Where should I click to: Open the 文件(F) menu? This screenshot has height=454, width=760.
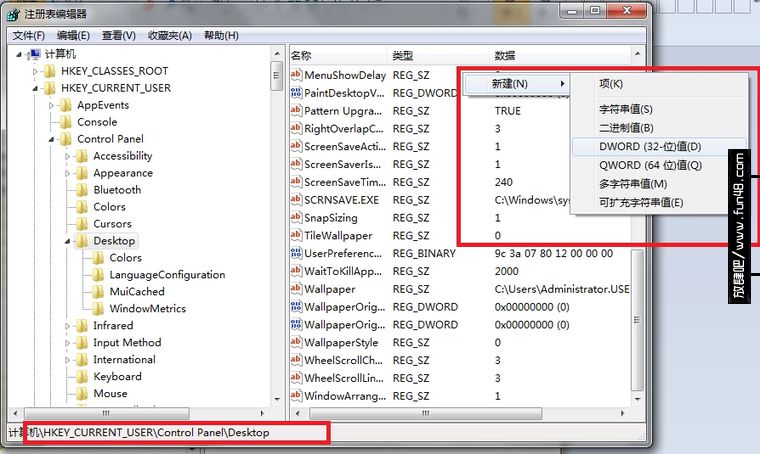click(x=29, y=35)
